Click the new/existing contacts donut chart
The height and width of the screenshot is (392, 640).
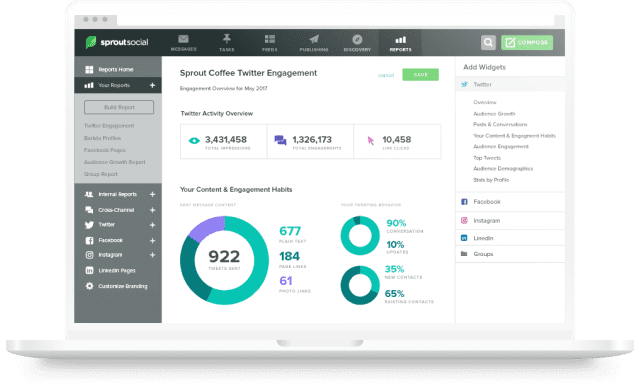pyautogui.click(x=360, y=285)
